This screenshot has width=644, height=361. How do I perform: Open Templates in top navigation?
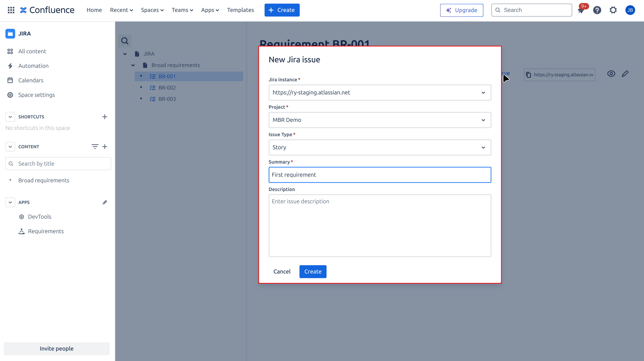pyautogui.click(x=241, y=10)
